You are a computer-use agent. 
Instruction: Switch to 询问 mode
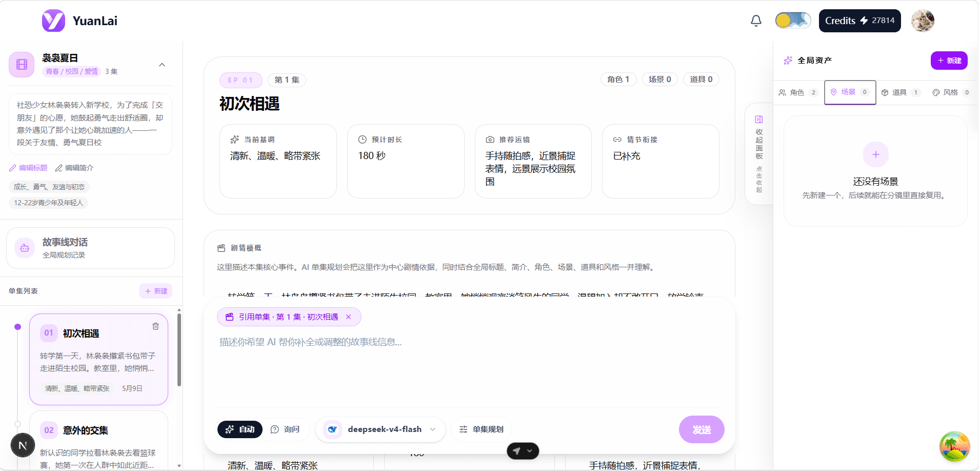(x=285, y=429)
